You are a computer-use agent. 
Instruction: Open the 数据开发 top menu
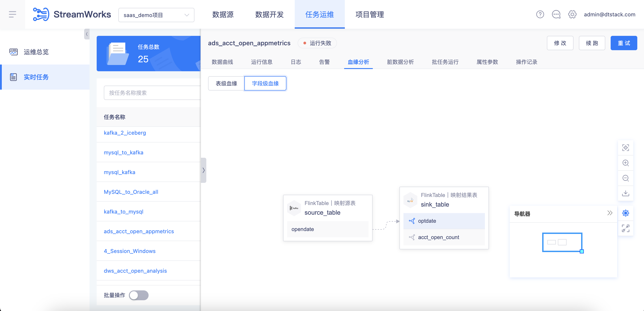tap(269, 15)
